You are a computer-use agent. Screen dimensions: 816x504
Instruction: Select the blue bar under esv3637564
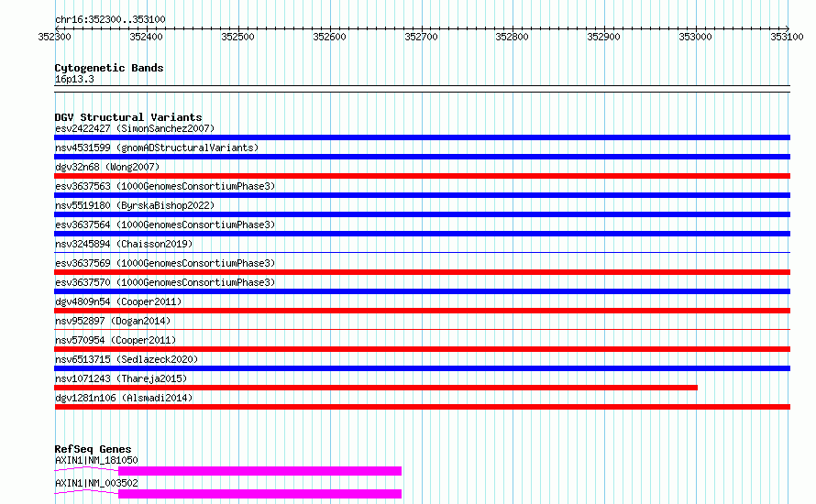coord(422,234)
